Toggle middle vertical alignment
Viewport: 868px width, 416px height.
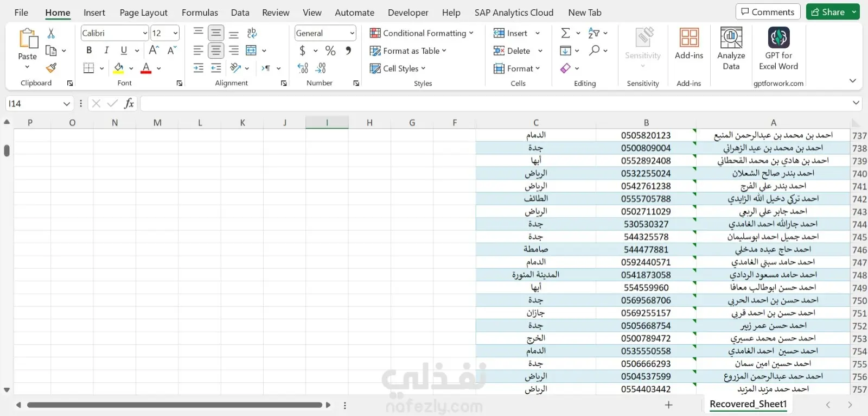point(216,33)
